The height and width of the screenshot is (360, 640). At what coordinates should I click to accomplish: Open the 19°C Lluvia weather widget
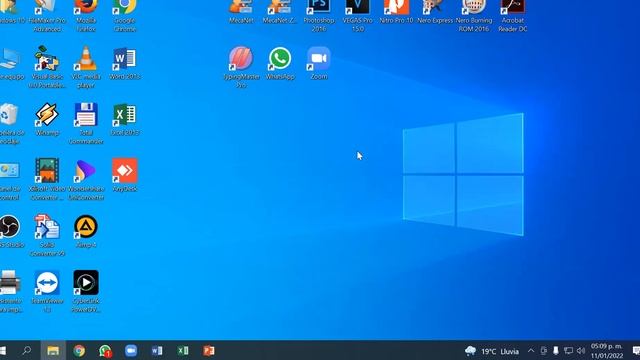(x=492, y=351)
